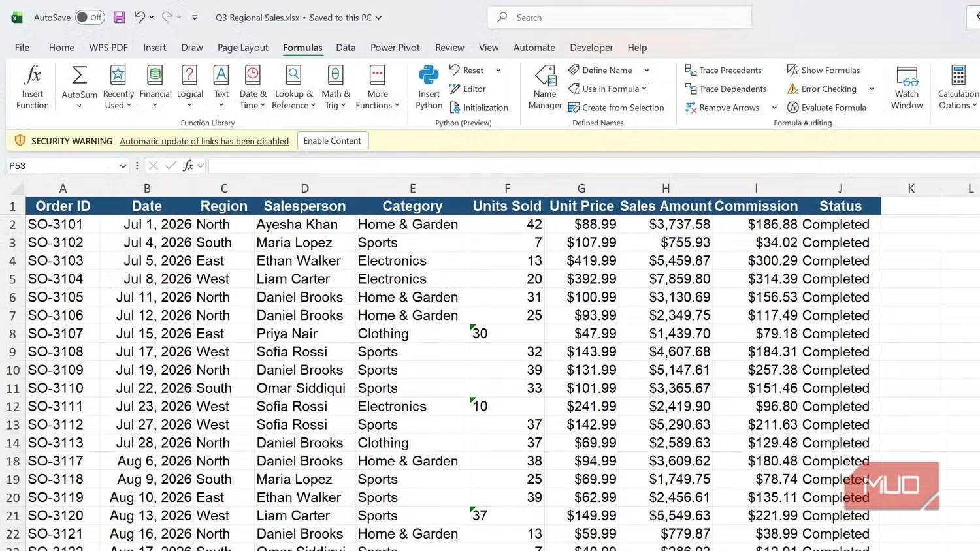
Task: Open the Logical functions icon
Action: coord(189,74)
